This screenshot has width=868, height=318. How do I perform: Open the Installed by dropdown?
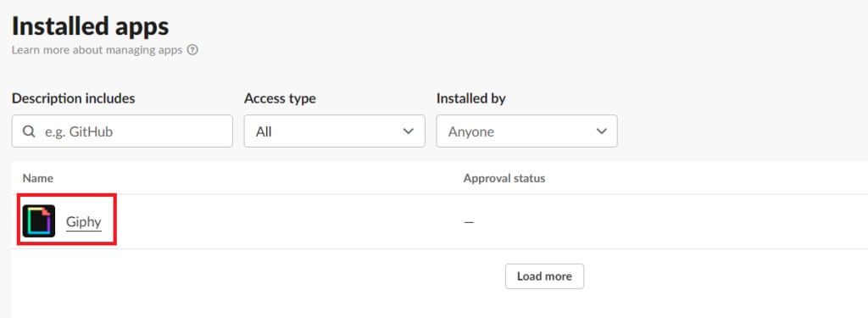[x=526, y=131]
